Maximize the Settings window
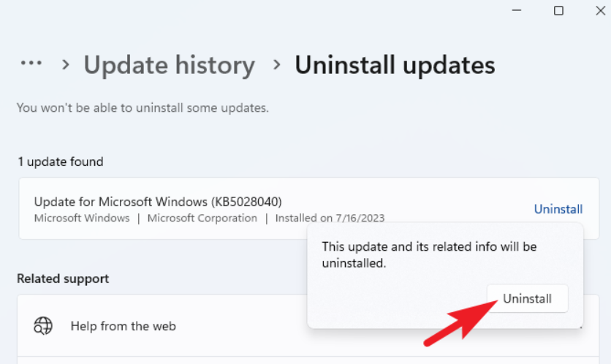The width and height of the screenshot is (611, 364). click(558, 10)
